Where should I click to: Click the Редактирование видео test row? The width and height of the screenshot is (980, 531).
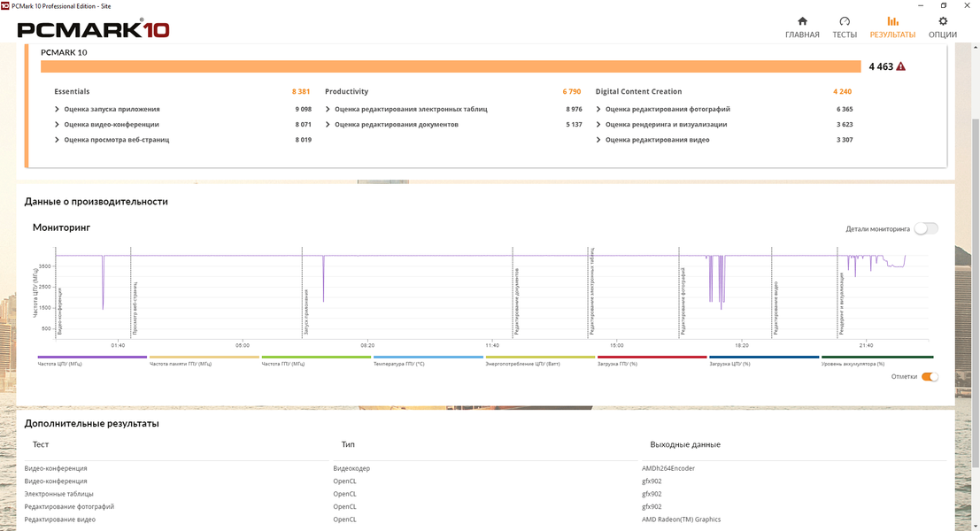(x=60, y=519)
